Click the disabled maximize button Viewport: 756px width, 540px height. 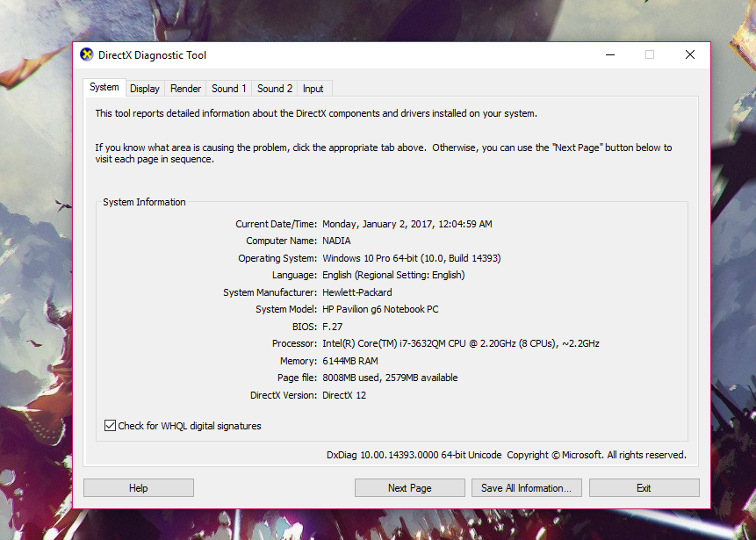point(650,55)
